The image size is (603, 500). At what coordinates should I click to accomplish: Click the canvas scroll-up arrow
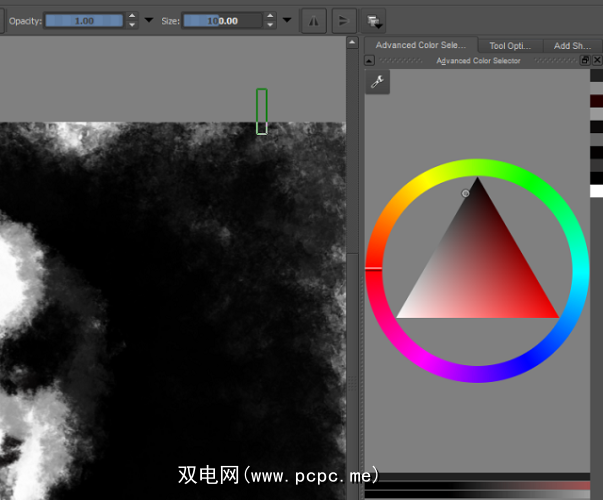[x=352, y=43]
